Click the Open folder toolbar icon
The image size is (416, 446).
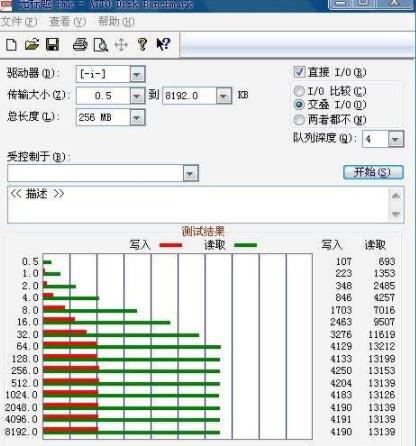[x=32, y=44]
